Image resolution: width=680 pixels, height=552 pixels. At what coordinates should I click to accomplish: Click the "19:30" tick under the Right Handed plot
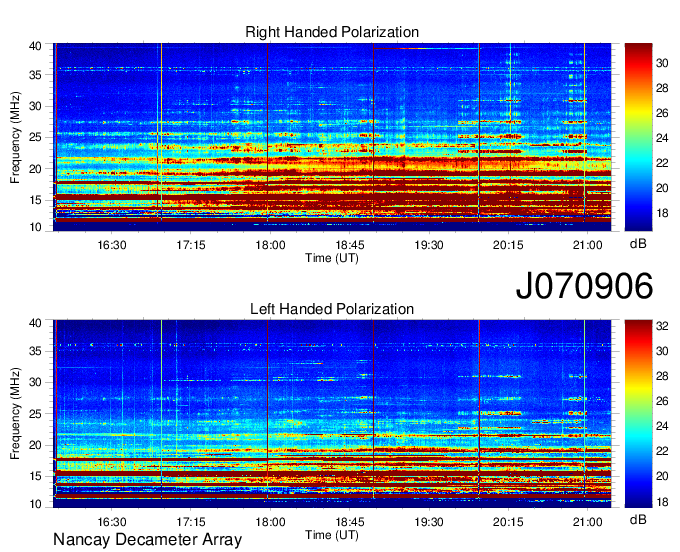click(x=429, y=245)
